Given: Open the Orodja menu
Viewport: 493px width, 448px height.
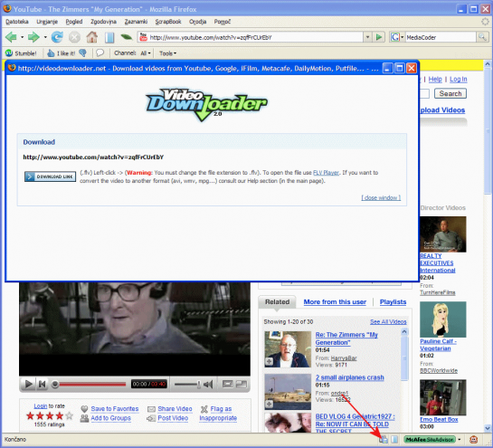Looking at the screenshot, I should click(x=198, y=22).
